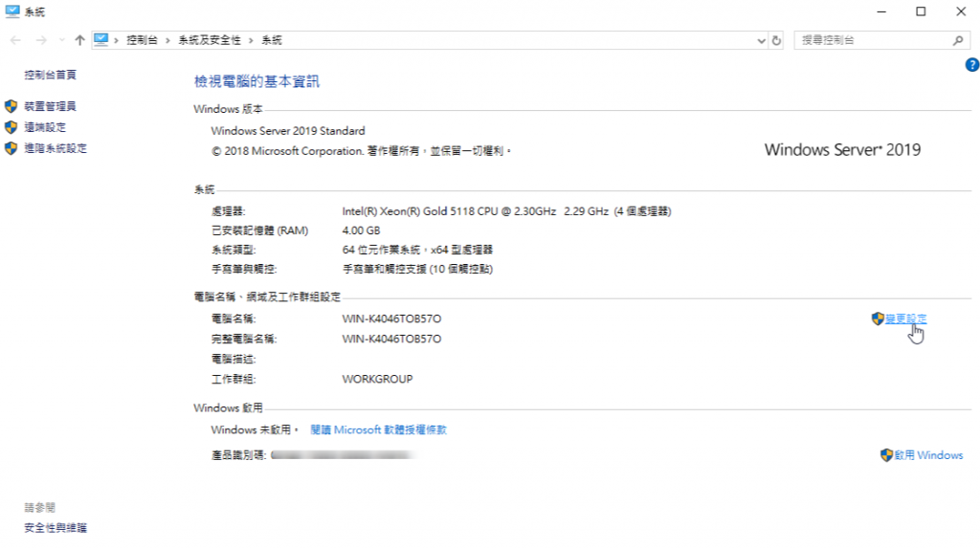Open 遠端設定 link

(x=45, y=127)
